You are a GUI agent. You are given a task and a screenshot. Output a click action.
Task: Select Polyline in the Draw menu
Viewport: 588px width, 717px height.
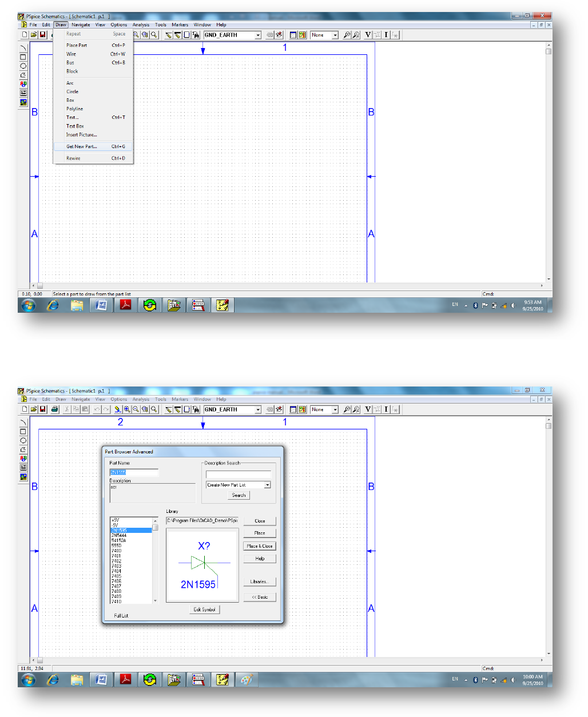coord(93,109)
